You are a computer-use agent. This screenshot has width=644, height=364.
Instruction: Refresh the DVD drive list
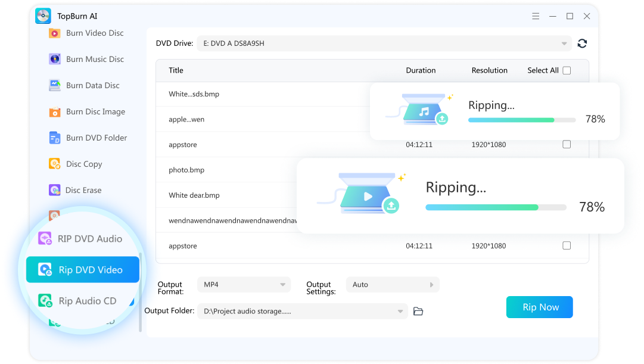coord(582,43)
